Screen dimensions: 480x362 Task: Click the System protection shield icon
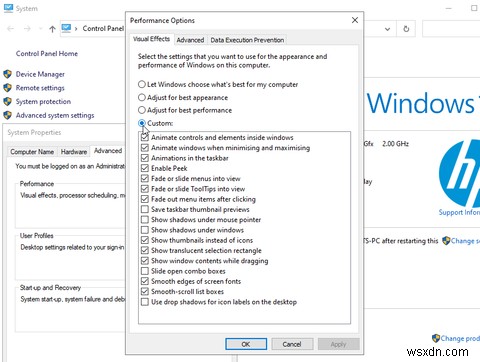click(x=7, y=101)
